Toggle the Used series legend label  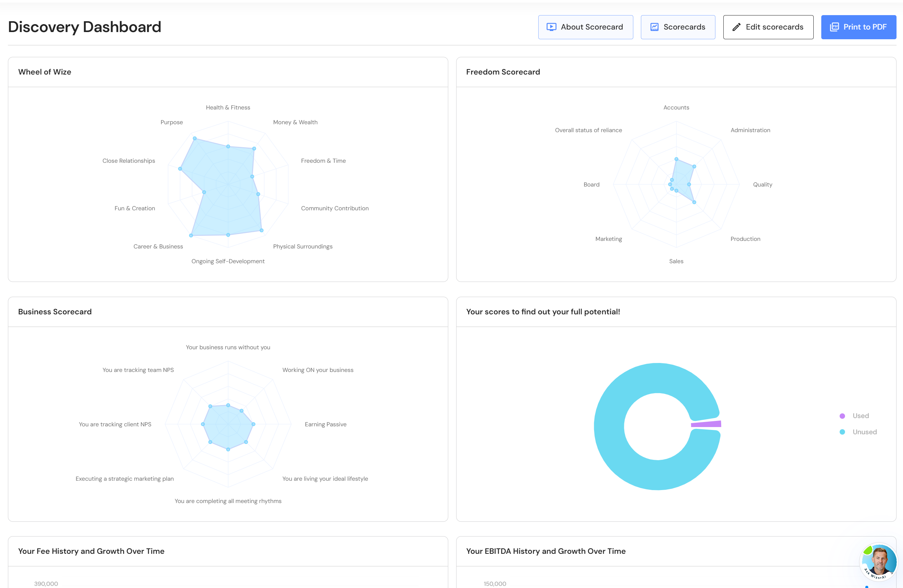coord(861,416)
